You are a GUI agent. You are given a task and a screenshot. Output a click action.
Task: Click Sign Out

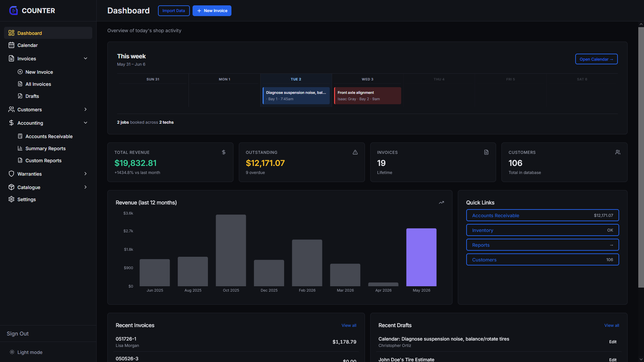coord(17,334)
